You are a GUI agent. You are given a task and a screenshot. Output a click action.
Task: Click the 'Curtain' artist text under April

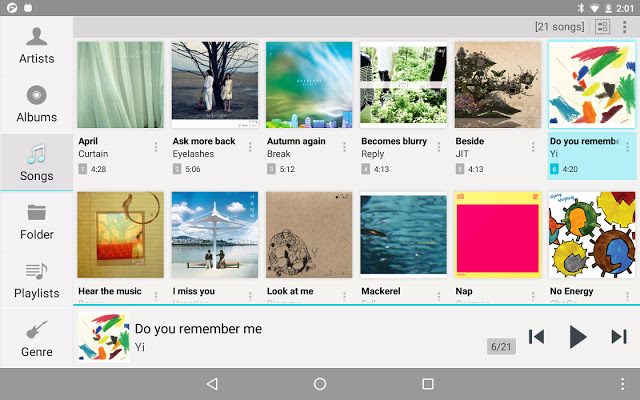[x=93, y=154]
